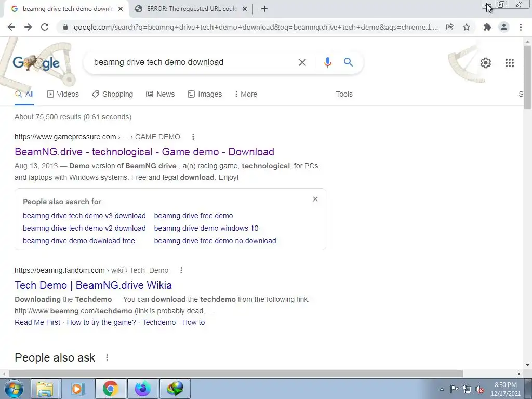Screen dimensions: 532x399
Task: Search beamng drive demo windows 10
Action: (x=206, y=229)
